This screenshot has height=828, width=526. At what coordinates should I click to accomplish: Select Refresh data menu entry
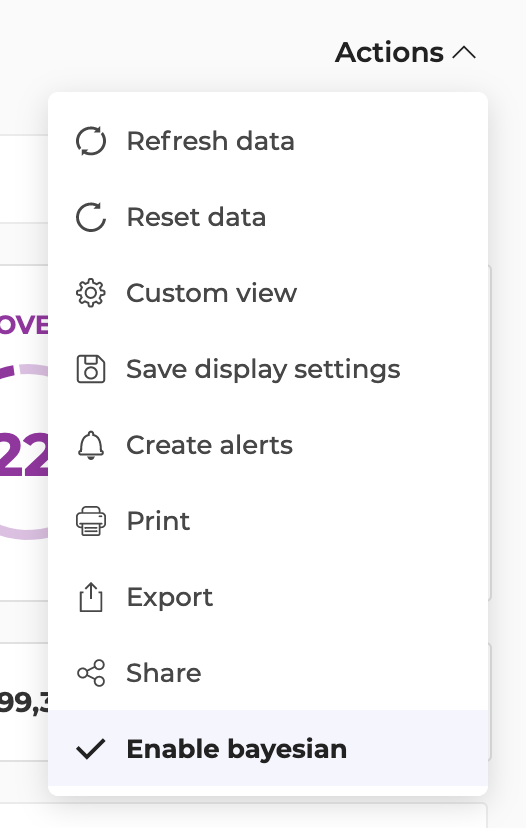pyautogui.click(x=268, y=141)
